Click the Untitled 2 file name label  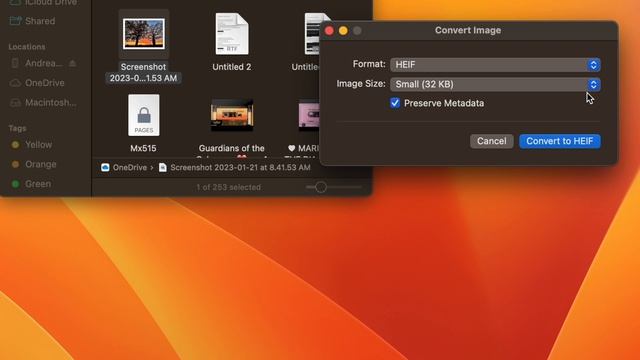231,67
